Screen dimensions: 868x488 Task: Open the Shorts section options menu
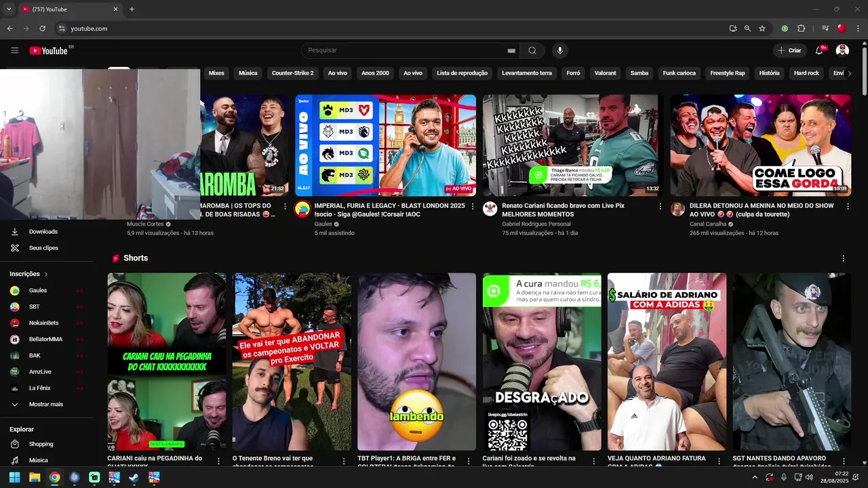[844, 258]
